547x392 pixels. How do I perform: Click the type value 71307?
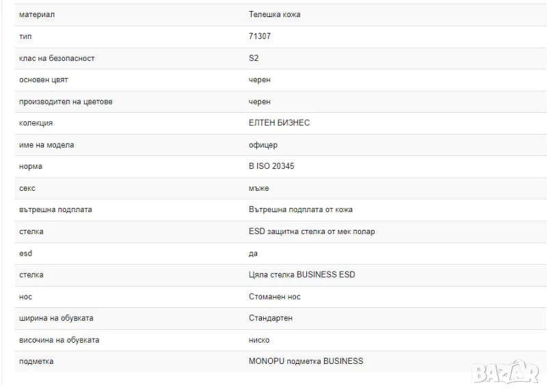tap(260, 36)
